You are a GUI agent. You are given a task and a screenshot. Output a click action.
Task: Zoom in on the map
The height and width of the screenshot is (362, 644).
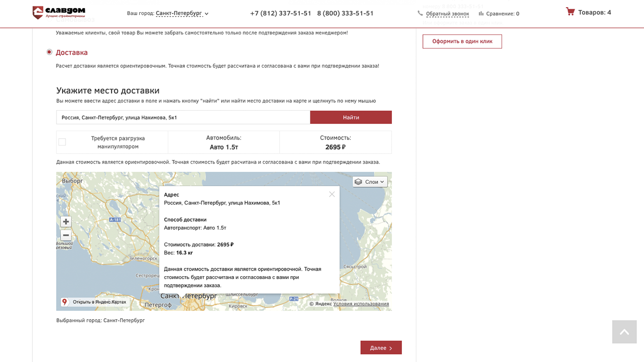tap(66, 222)
